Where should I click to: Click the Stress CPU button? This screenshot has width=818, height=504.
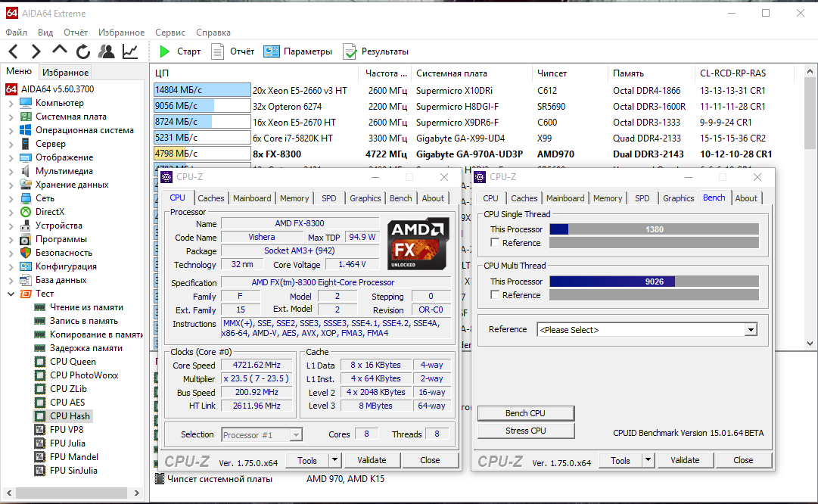click(x=525, y=431)
